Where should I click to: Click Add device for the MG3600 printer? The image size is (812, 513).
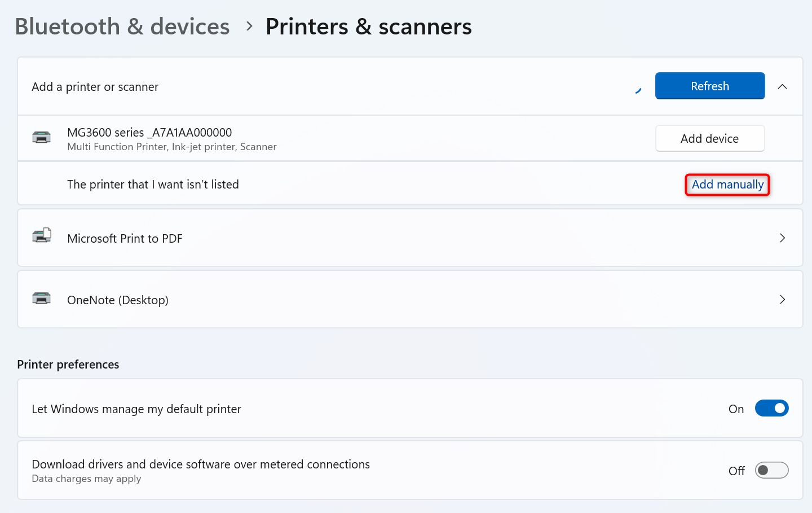coord(709,139)
